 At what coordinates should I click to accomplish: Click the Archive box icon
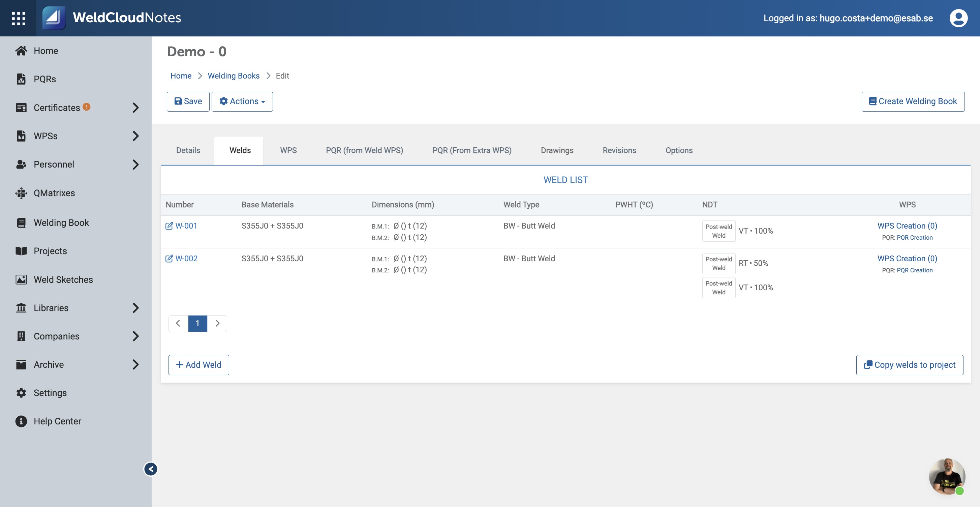[21, 364]
